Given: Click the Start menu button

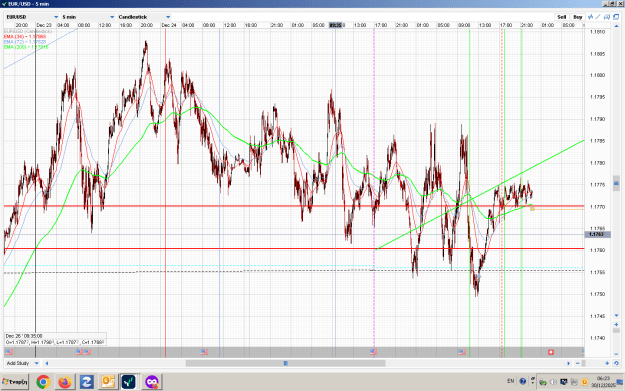Looking at the screenshot, I should point(15,382).
